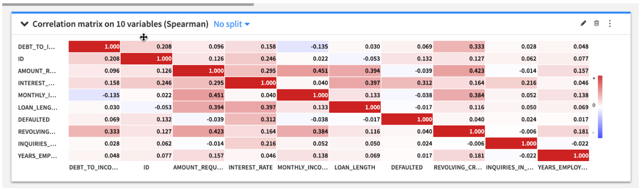Select the INQUIRIES_... row label
This screenshot has width=644, height=190.
point(37,144)
